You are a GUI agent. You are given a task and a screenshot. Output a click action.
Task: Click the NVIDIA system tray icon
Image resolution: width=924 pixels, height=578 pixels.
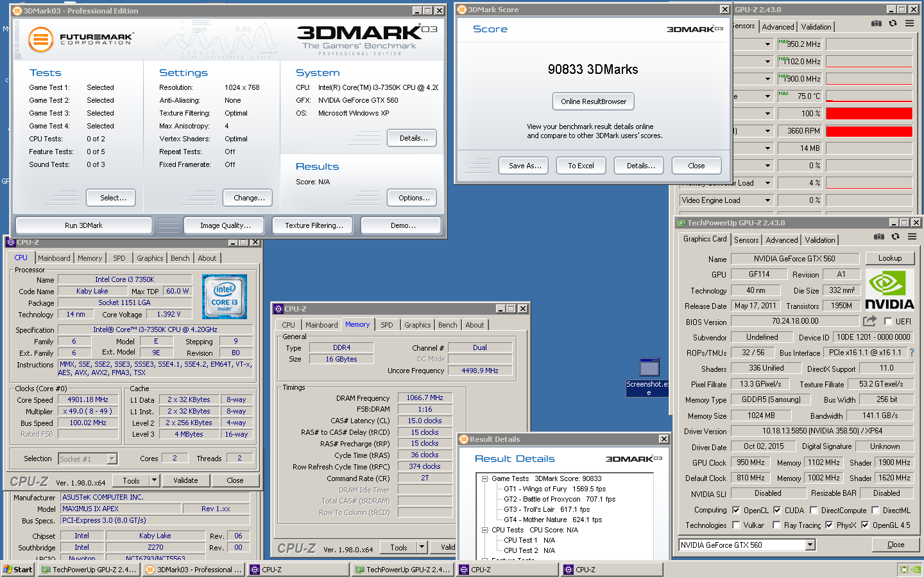(x=915, y=569)
